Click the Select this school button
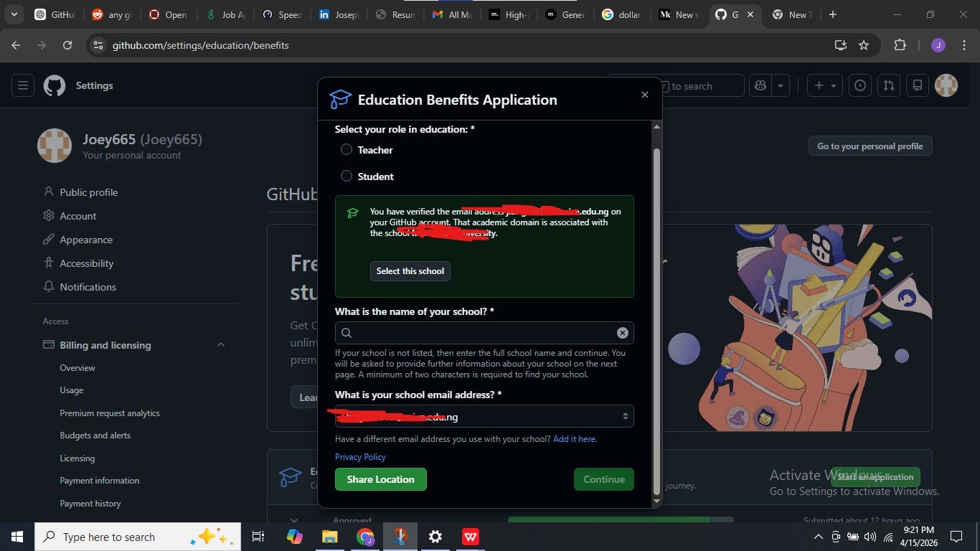This screenshot has height=551, width=980. (x=410, y=271)
